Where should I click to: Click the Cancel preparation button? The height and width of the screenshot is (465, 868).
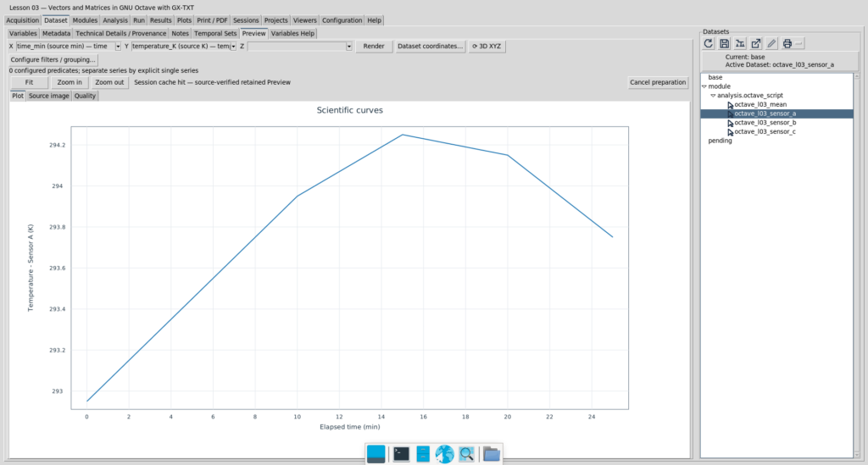click(x=658, y=82)
